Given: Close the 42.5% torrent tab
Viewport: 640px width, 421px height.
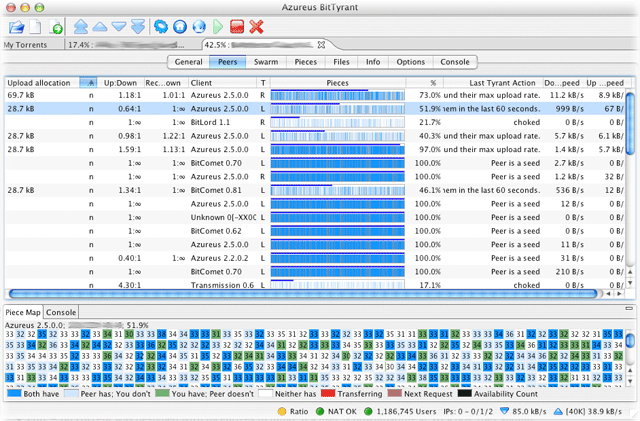Looking at the screenshot, I should coord(321,45).
